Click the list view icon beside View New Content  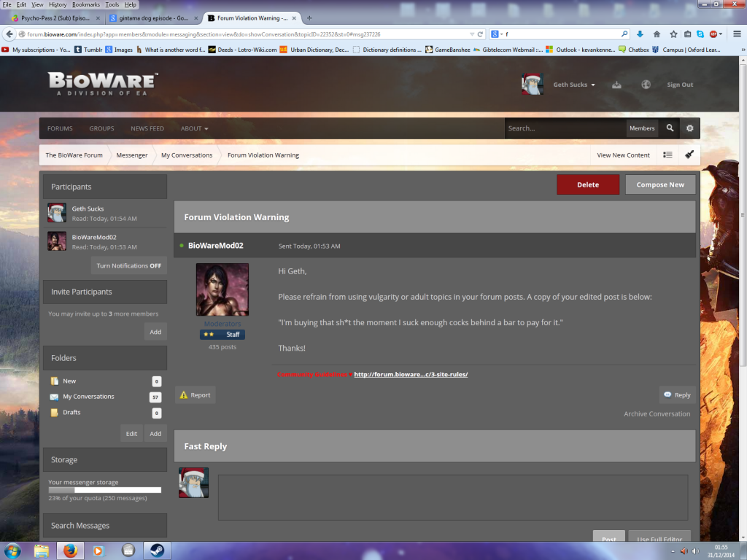point(667,155)
